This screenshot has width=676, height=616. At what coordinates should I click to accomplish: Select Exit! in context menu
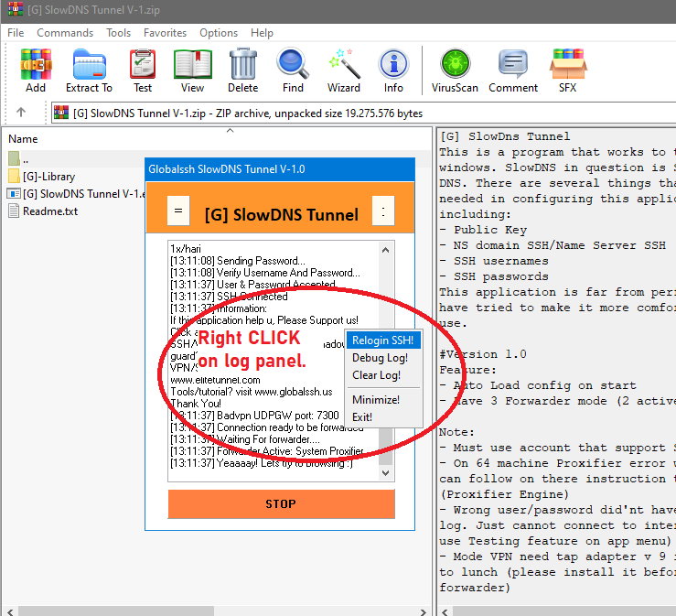[383, 416]
